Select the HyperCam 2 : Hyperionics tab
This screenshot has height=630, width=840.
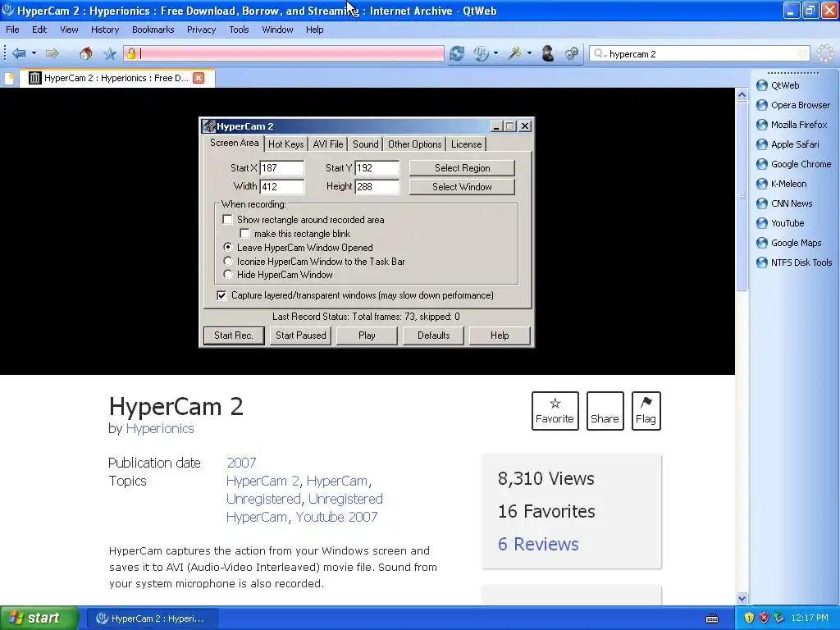point(116,78)
